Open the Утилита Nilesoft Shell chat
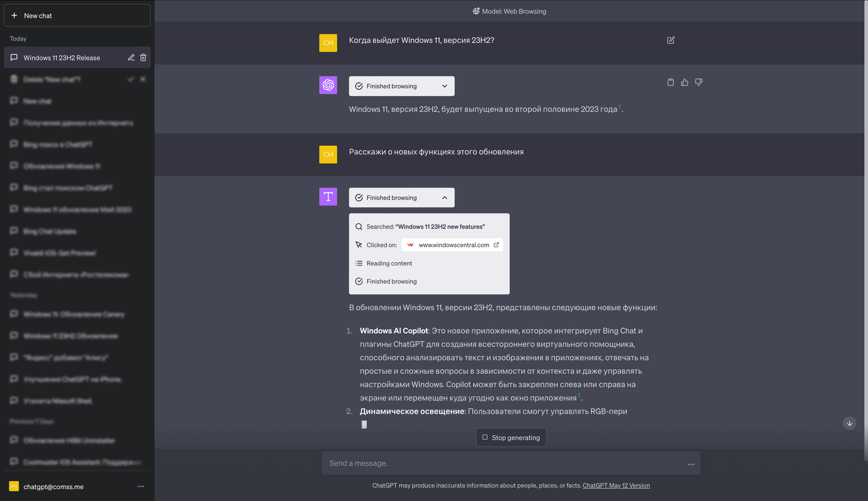The width and height of the screenshot is (868, 501). pos(78,401)
